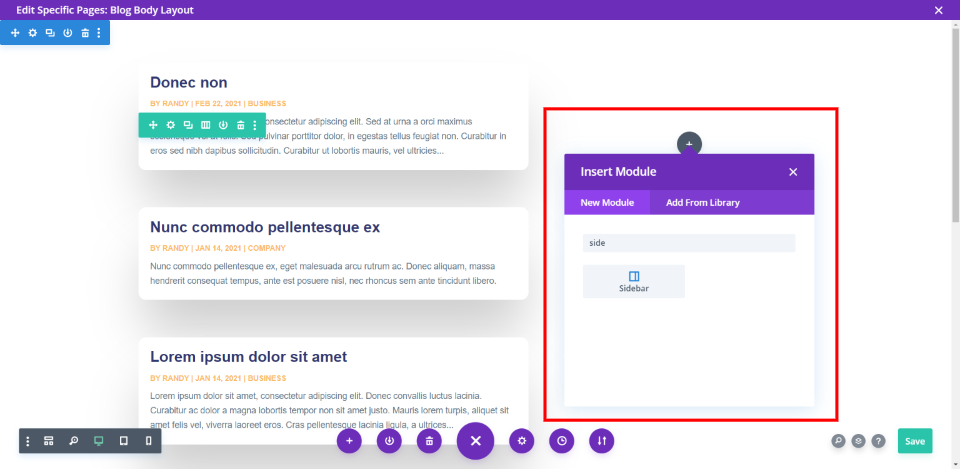Click the dark add module plus button
960x469 pixels.
(x=689, y=144)
